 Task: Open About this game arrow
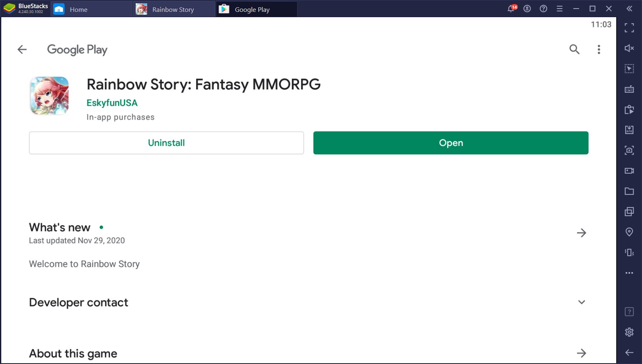click(x=581, y=353)
